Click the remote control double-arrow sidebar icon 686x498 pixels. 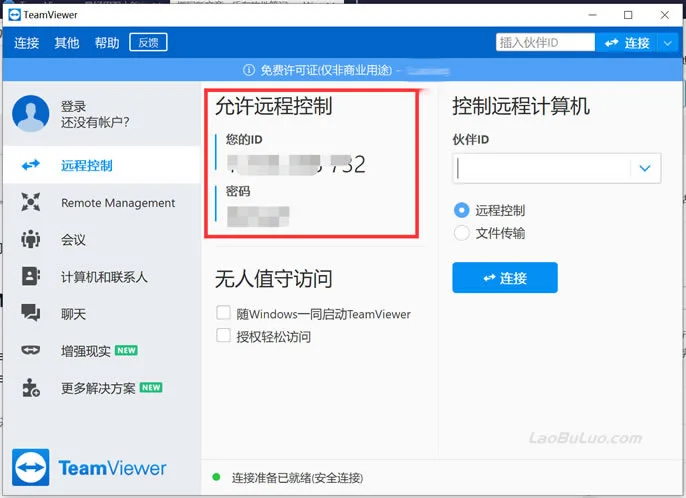pyautogui.click(x=31, y=165)
